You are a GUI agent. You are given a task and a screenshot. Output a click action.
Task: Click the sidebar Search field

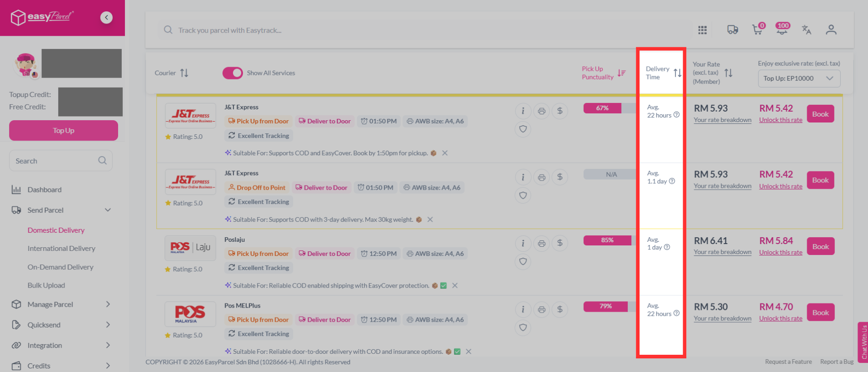tap(61, 161)
